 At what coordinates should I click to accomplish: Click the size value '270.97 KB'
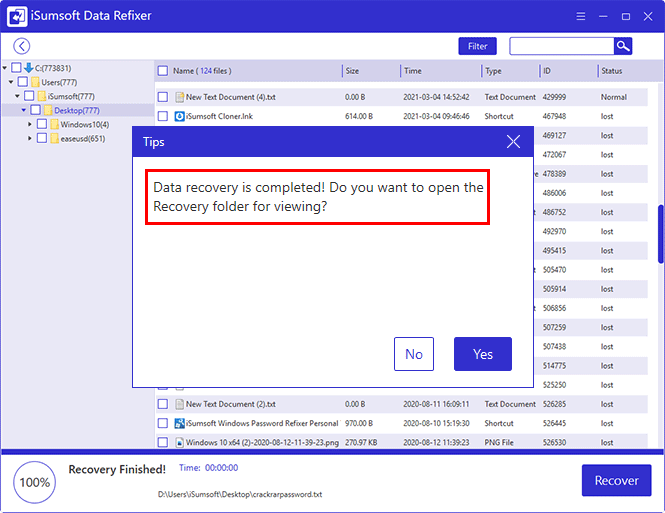(361, 442)
